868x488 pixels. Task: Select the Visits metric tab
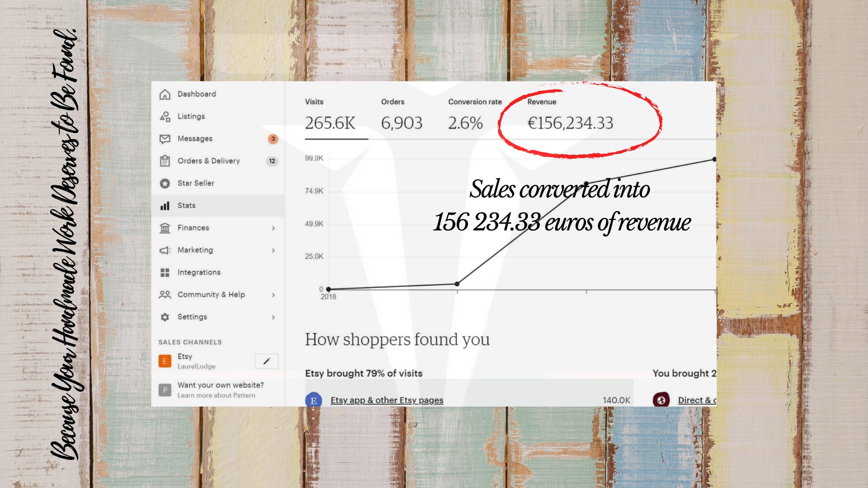click(336, 116)
